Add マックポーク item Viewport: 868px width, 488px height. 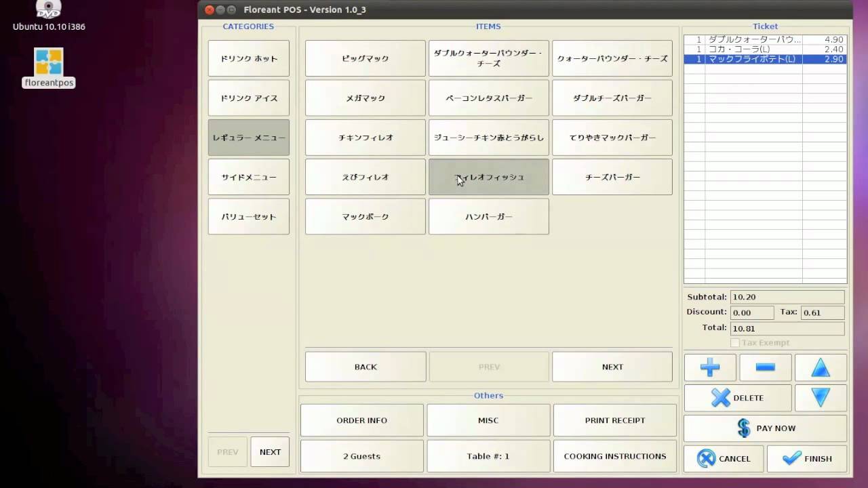coord(366,217)
